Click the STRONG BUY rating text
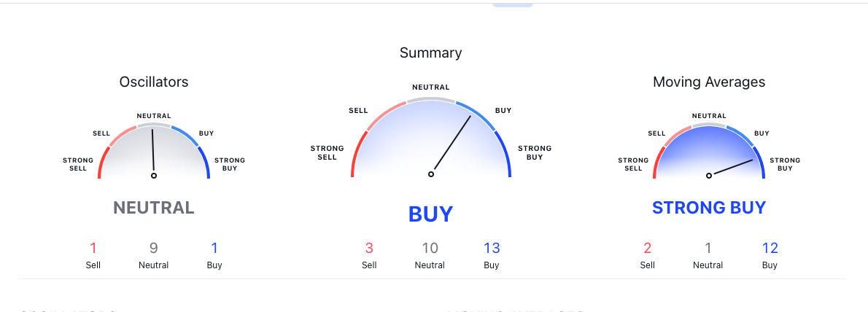The height and width of the screenshot is (312, 868). (x=709, y=208)
